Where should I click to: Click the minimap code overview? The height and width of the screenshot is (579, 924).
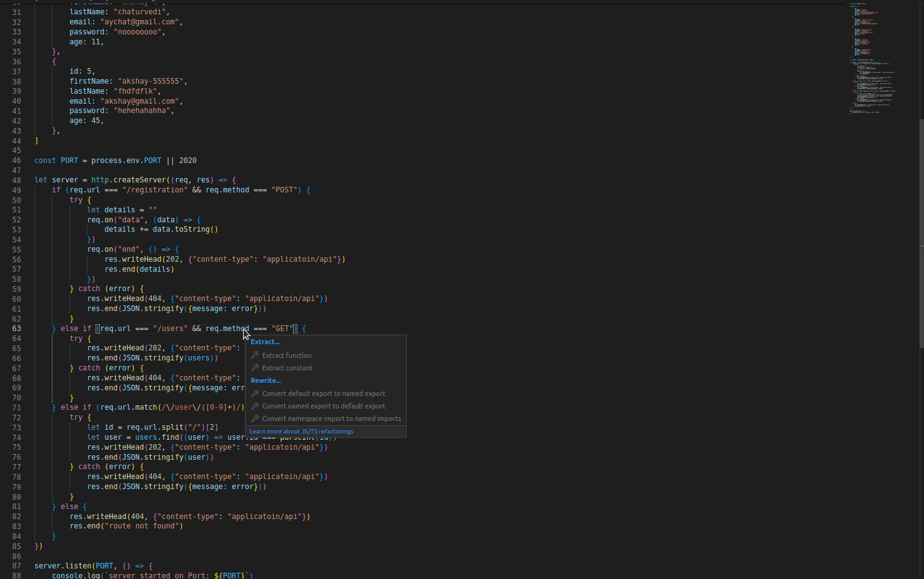tap(873, 59)
